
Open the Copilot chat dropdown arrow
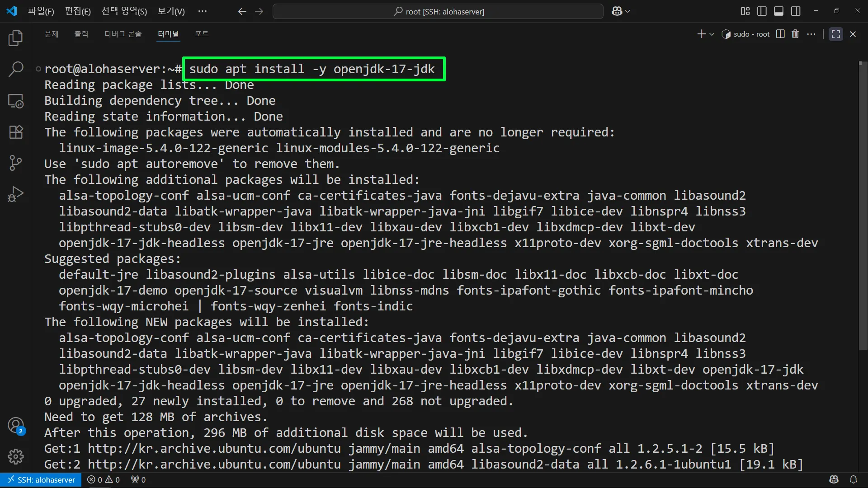pyautogui.click(x=627, y=11)
